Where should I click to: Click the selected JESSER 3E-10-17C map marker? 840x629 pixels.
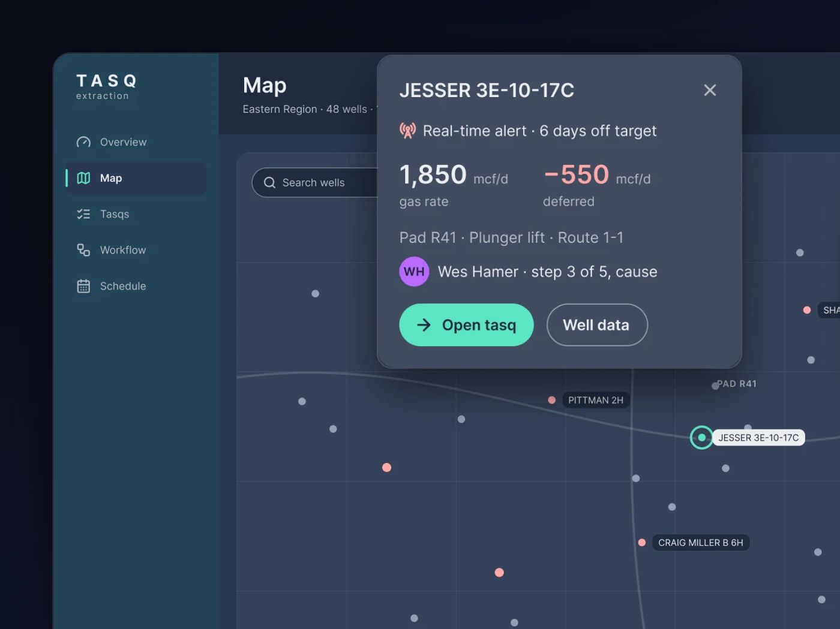701,438
